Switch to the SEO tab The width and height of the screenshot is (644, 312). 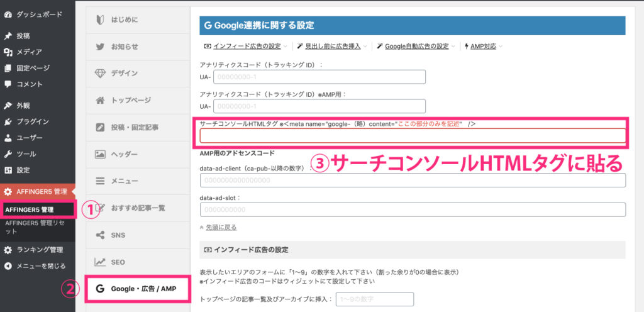(138, 262)
